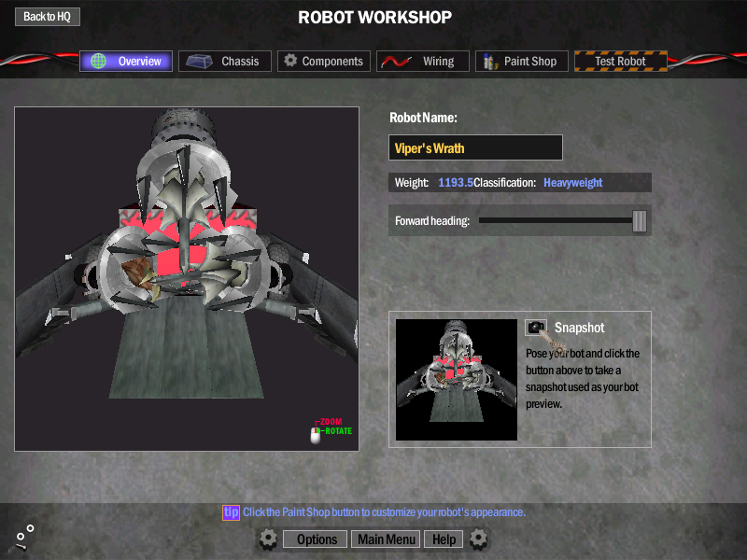Click the purple tip label icon
The height and width of the screenshot is (560, 747).
231,512
